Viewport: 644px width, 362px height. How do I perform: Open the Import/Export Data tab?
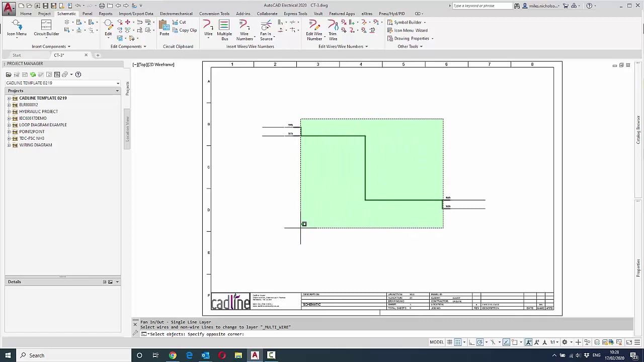click(136, 14)
